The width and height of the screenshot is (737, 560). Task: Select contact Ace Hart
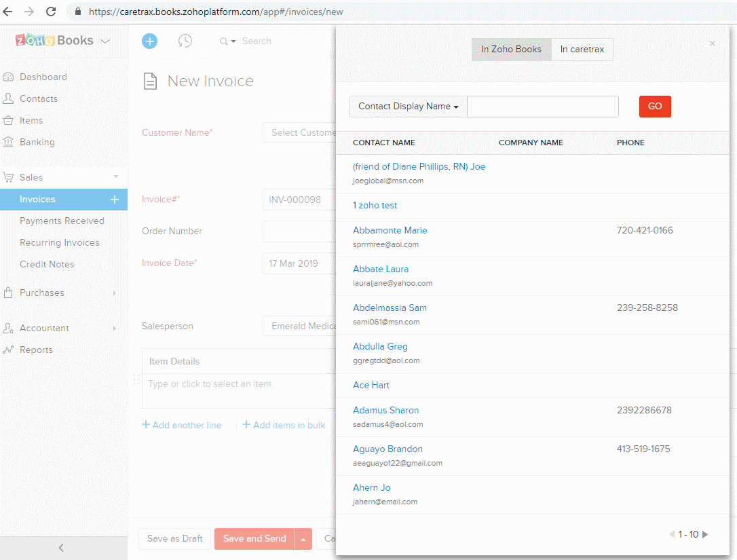pos(371,385)
